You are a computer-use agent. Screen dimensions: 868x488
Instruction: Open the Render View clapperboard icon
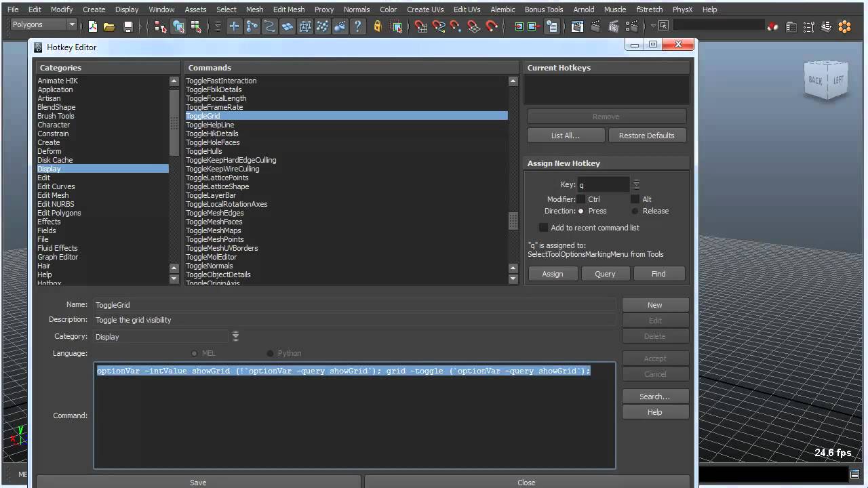click(577, 26)
